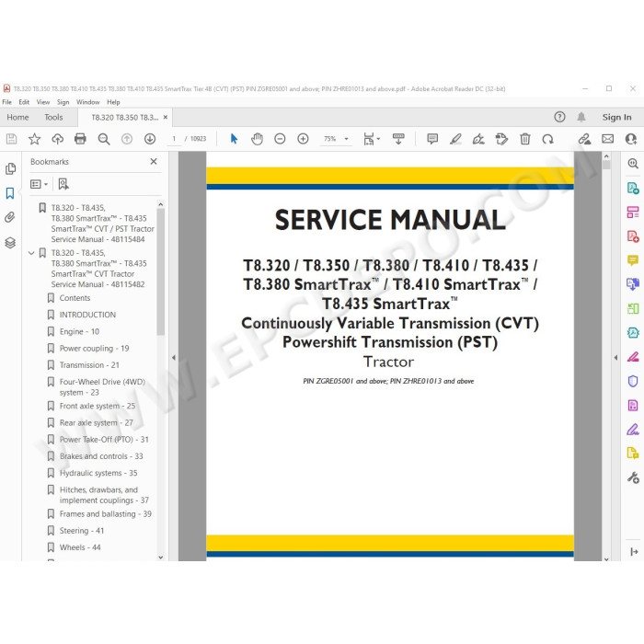Open the View menu

point(42,102)
